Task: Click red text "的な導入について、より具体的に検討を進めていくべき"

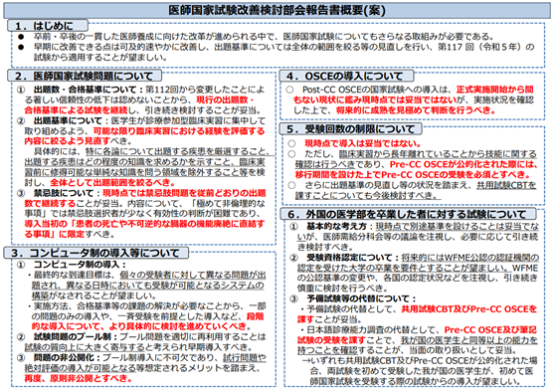Action: [x=138, y=326]
